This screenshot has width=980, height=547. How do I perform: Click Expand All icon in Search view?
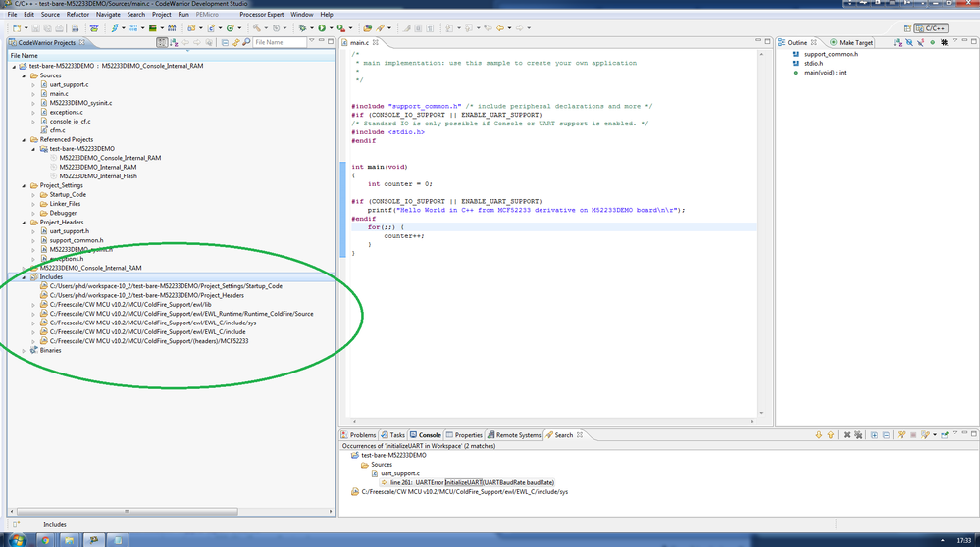click(x=874, y=435)
